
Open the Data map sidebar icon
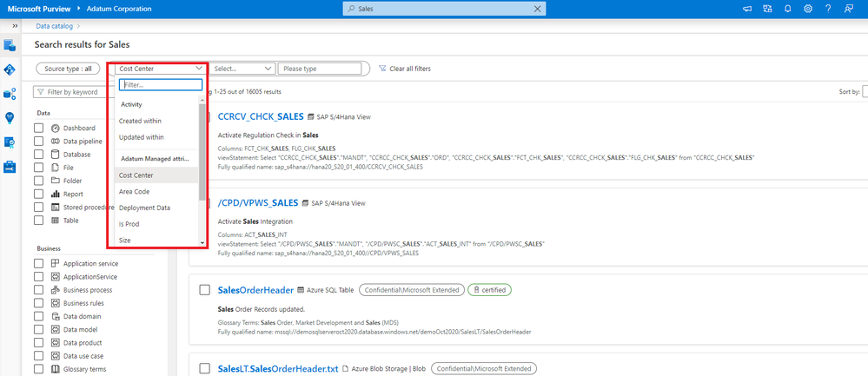click(x=10, y=69)
